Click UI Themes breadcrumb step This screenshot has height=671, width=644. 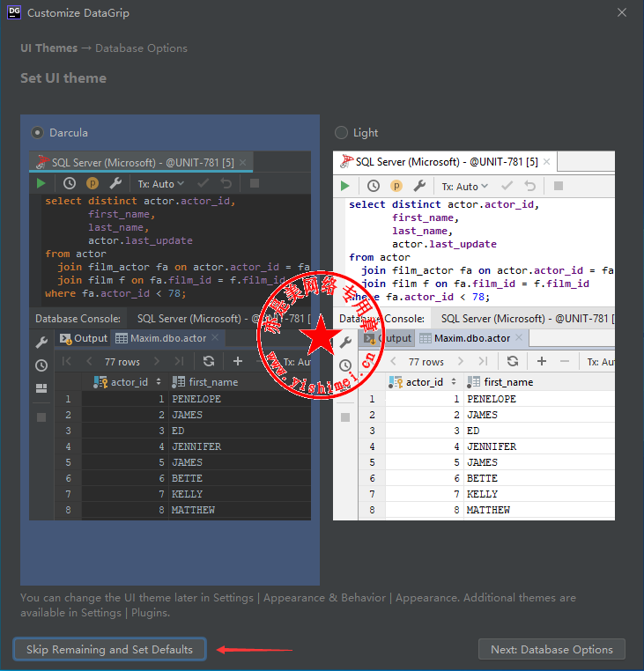coord(48,48)
